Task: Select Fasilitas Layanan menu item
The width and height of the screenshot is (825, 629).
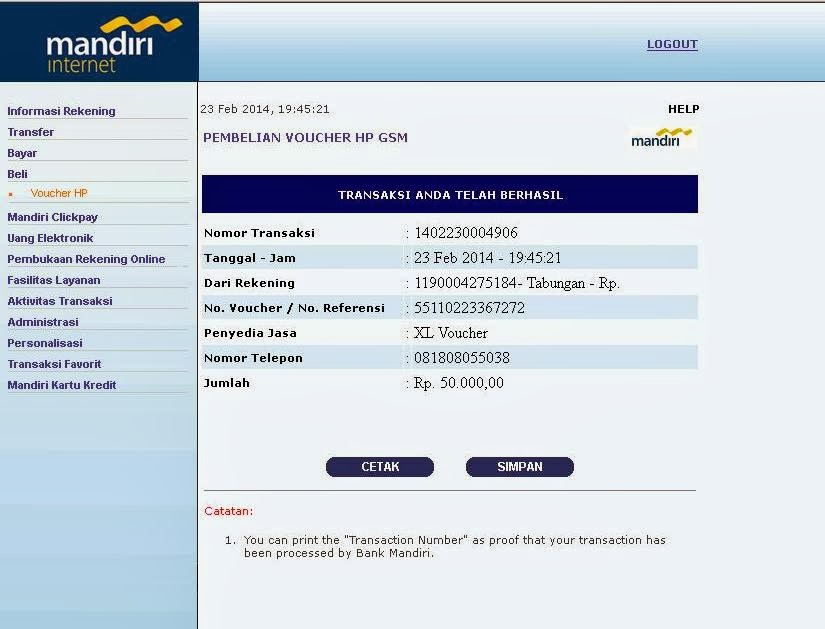Action: click(x=54, y=280)
